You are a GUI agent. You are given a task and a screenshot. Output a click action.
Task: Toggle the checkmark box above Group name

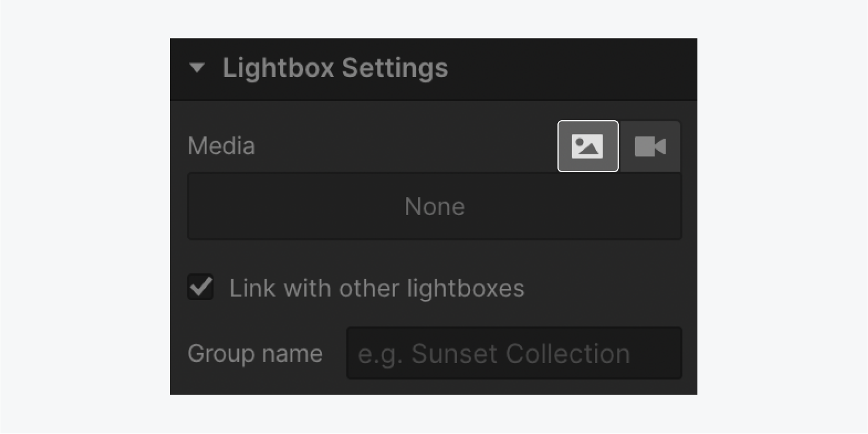201,287
